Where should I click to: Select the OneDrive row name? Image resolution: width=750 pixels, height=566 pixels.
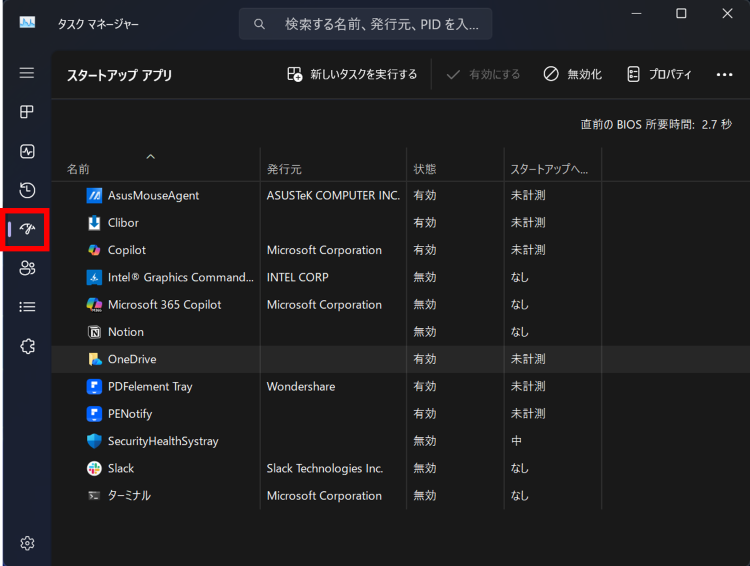pos(132,359)
